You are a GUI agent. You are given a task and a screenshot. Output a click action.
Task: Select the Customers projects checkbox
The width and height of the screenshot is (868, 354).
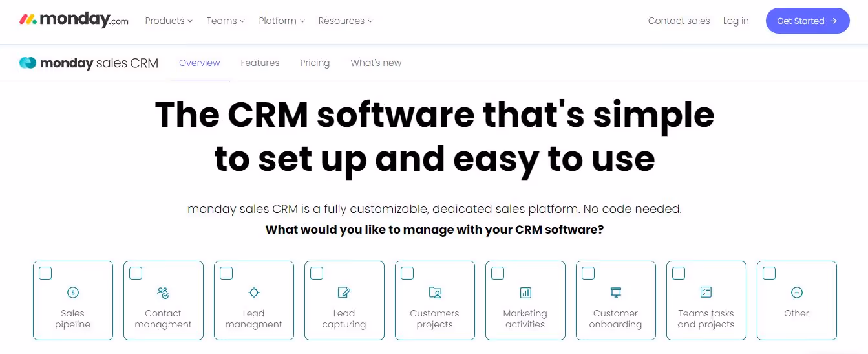407,273
